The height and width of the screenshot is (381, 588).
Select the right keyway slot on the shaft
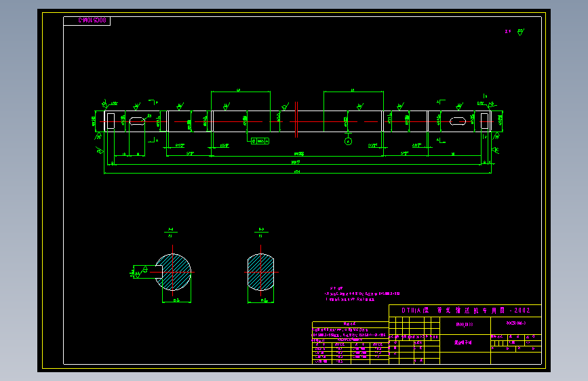[458, 121]
